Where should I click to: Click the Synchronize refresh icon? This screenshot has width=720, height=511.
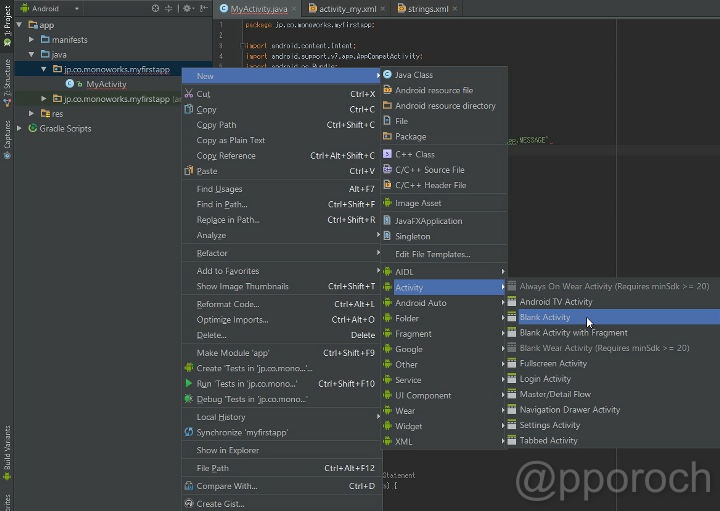[x=189, y=432]
